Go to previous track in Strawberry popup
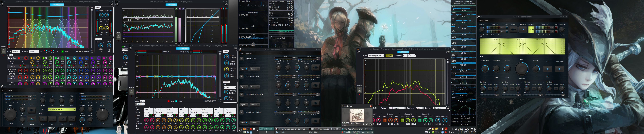644x134 pixels. tap(364, 124)
